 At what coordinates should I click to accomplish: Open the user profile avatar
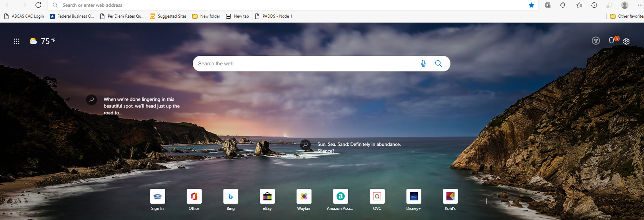click(625, 5)
